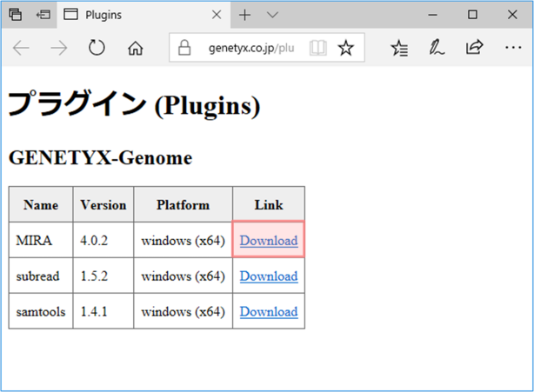Select version 4.0.2 cell
The width and height of the screenshot is (534, 392).
[103, 240]
